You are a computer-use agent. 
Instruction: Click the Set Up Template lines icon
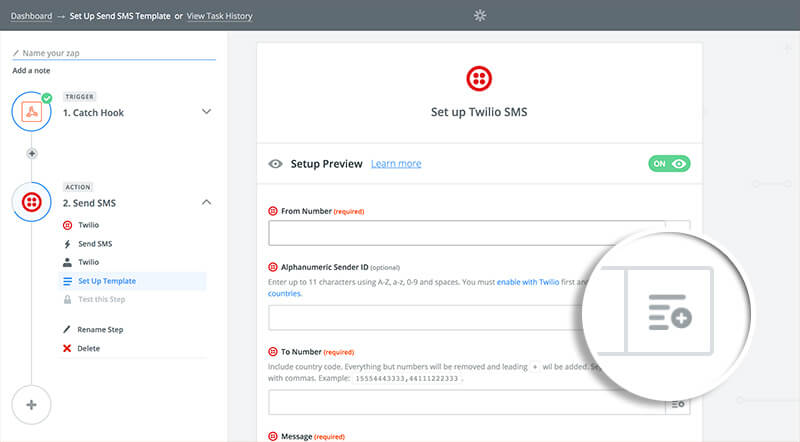(67, 281)
